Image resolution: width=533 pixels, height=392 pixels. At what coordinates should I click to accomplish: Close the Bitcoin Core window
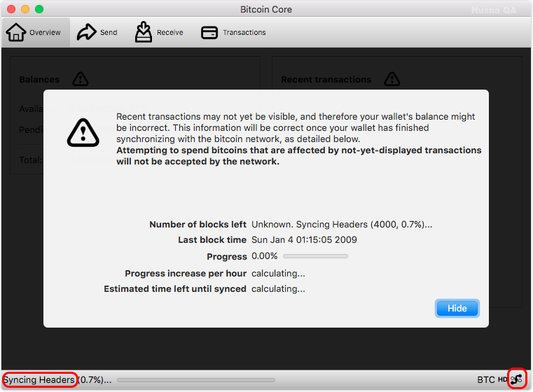tap(11, 9)
